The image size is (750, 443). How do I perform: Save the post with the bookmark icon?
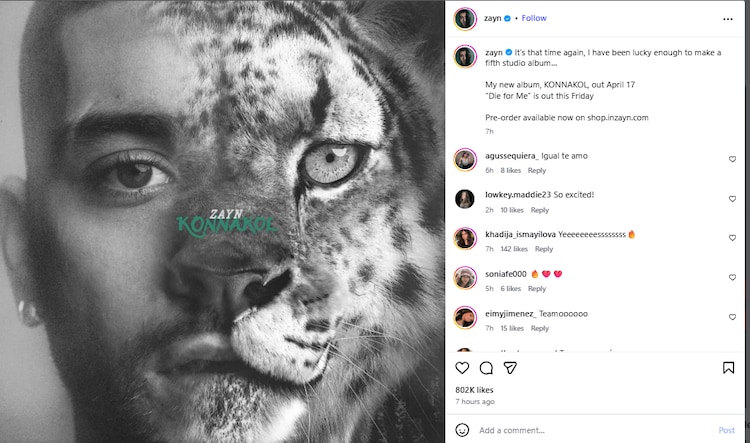coord(728,368)
